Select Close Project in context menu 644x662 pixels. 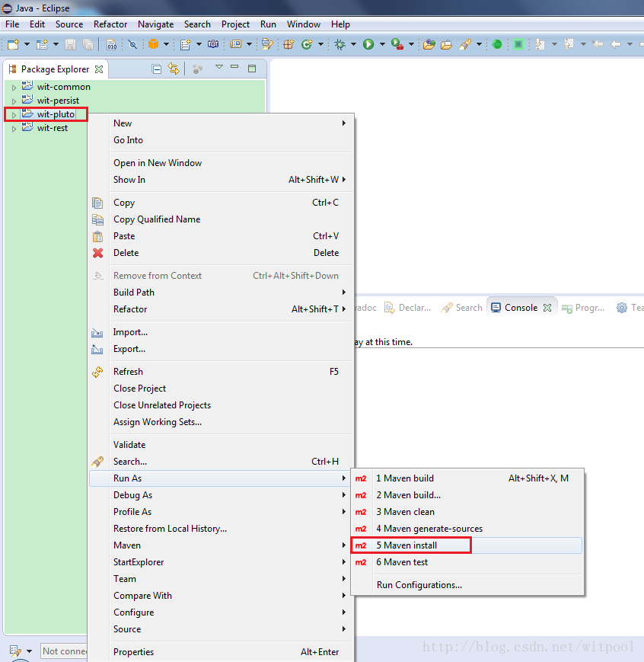pos(221,389)
